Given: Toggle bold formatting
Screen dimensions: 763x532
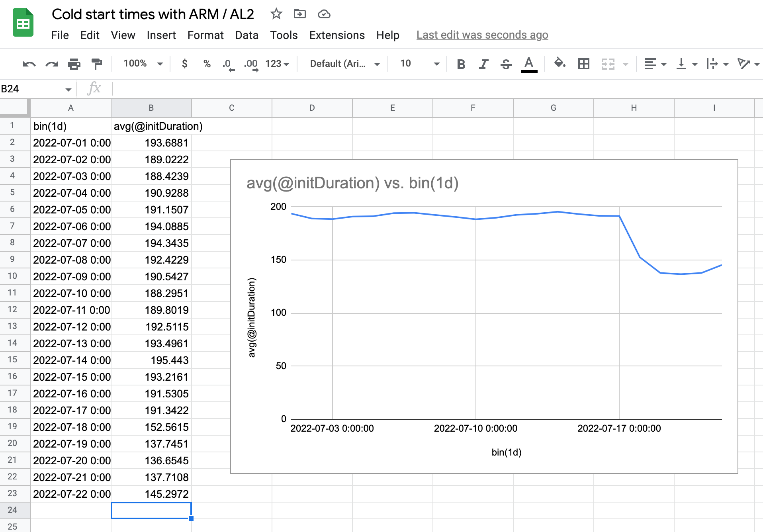Looking at the screenshot, I should (x=461, y=64).
